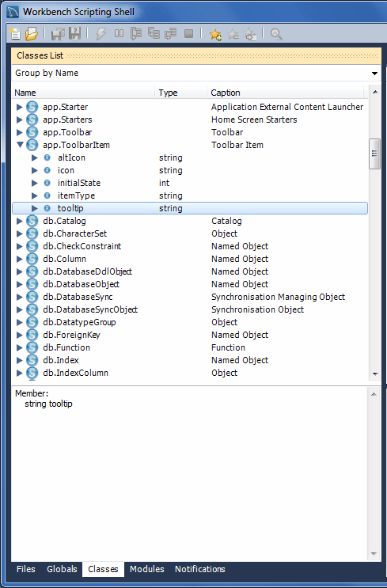The height and width of the screenshot is (588, 387).
Task: Open the Notifications tab
Action: click(200, 569)
